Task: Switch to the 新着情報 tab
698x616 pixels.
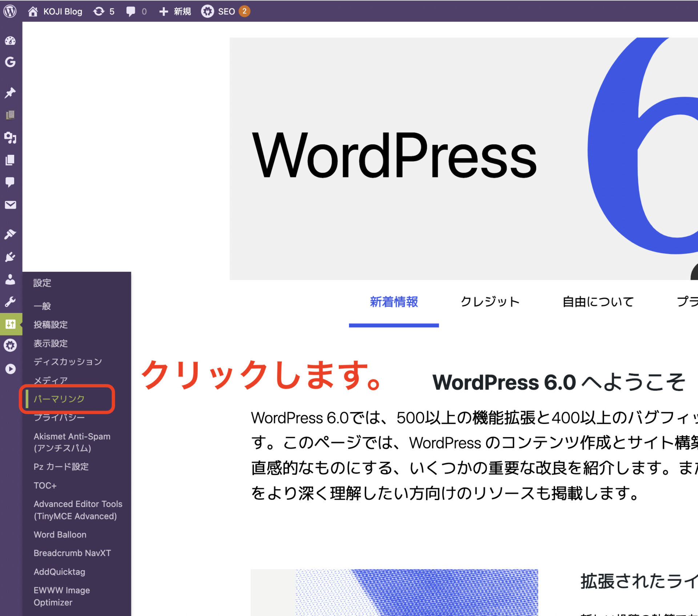Action: pyautogui.click(x=394, y=302)
